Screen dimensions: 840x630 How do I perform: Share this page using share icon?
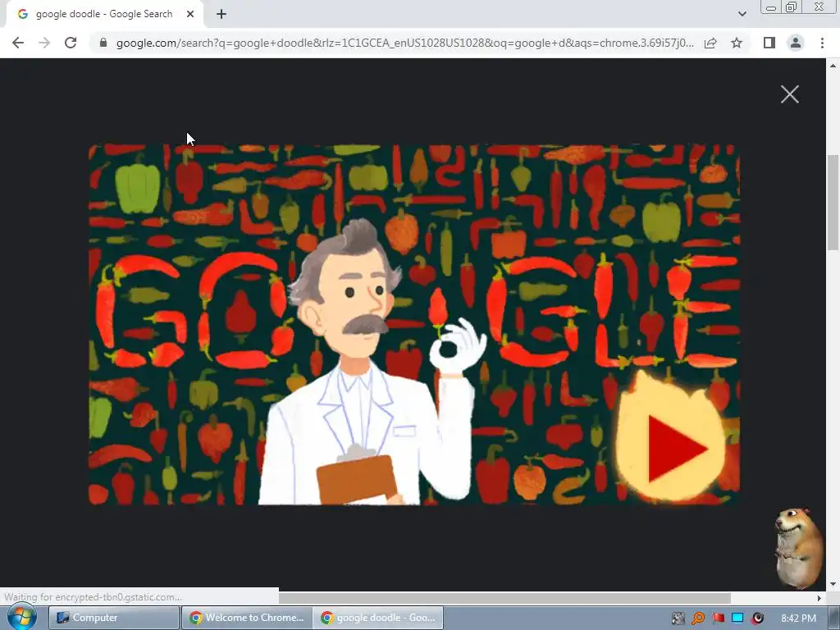[x=710, y=43]
